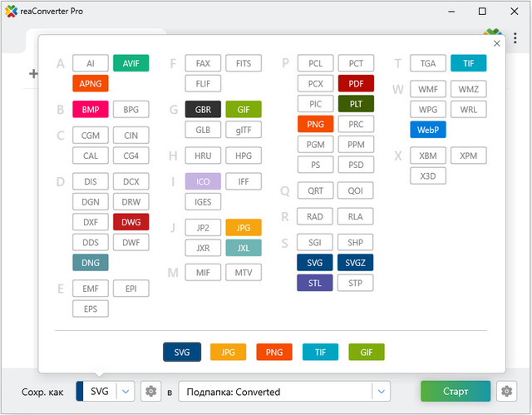The image size is (532, 415).
Task: Pick GIF in the bottom quick row
Action: click(x=367, y=353)
